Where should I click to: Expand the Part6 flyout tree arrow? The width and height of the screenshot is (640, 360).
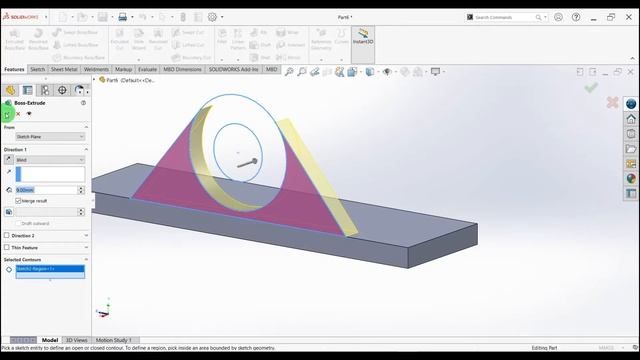[94, 80]
